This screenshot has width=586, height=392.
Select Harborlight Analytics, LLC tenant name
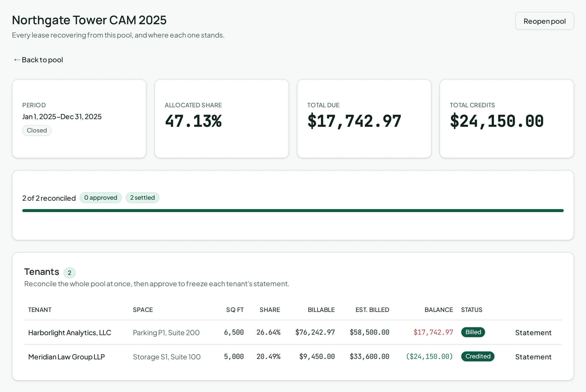coord(70,333)
